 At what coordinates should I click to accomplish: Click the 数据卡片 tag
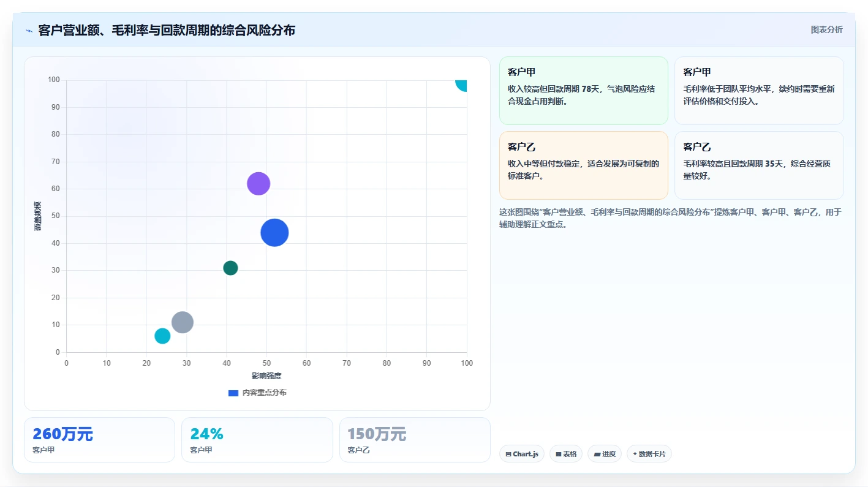[649, 454]
